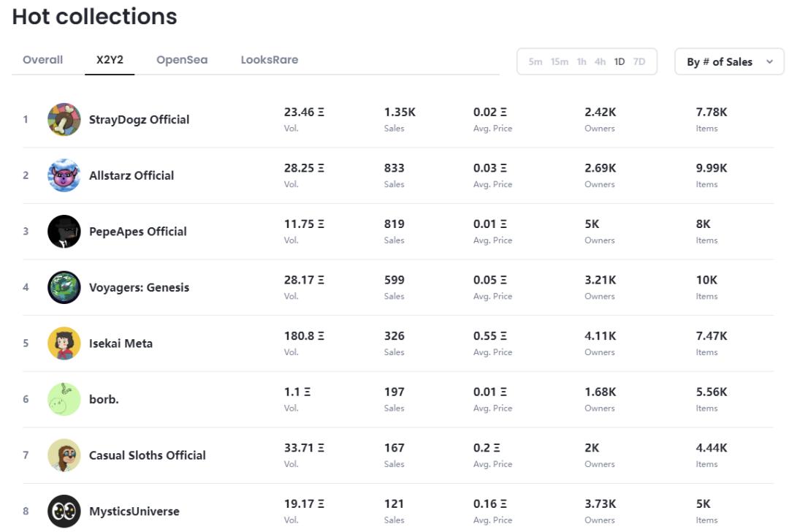Open the borb. green avatar icon
Screen dimensions: 789x532
[64, 400]
